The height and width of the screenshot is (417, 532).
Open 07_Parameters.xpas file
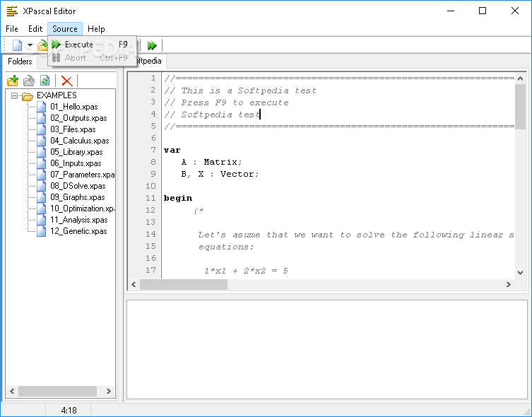tap(82, 175)
